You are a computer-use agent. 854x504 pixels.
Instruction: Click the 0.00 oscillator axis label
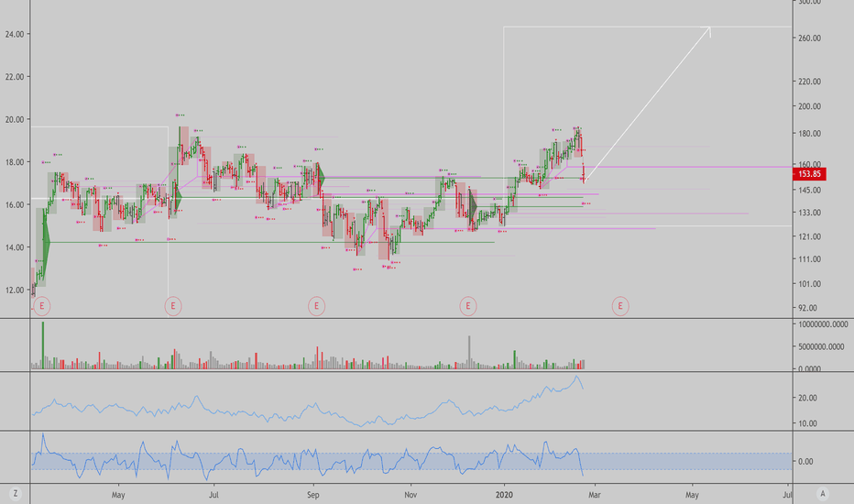pos(805,462)
